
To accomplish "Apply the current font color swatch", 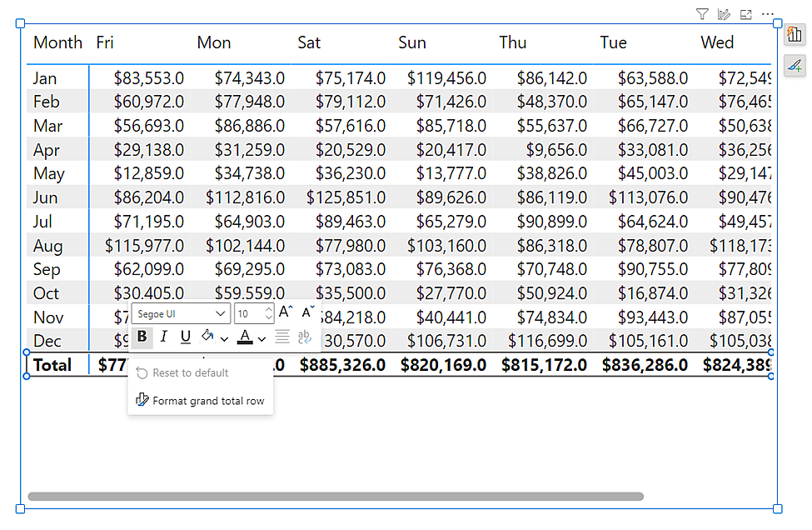I will (x=246, y=337).
